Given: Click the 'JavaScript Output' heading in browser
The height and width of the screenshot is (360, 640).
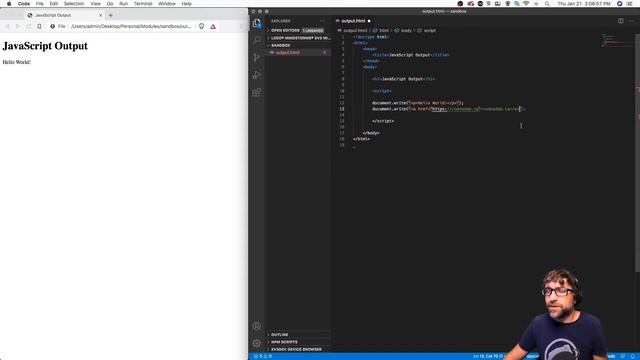Looking at the screenshot, I should coord(45,46).
